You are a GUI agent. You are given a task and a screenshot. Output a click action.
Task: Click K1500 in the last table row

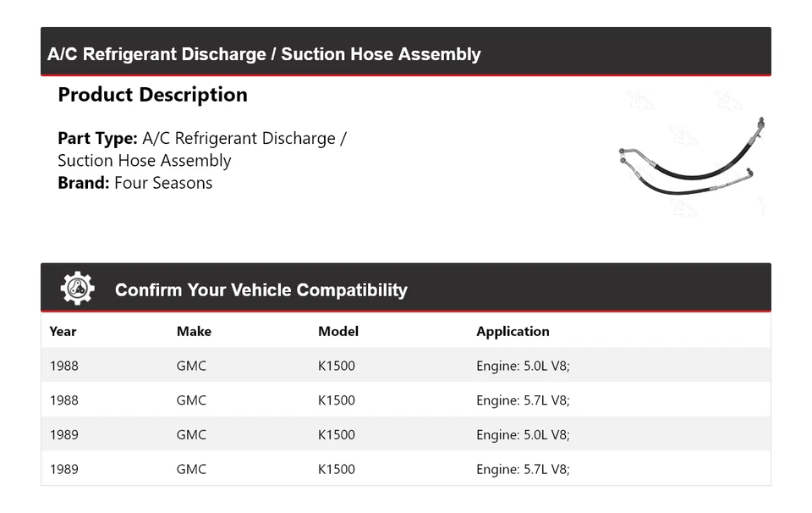[336, 469]
